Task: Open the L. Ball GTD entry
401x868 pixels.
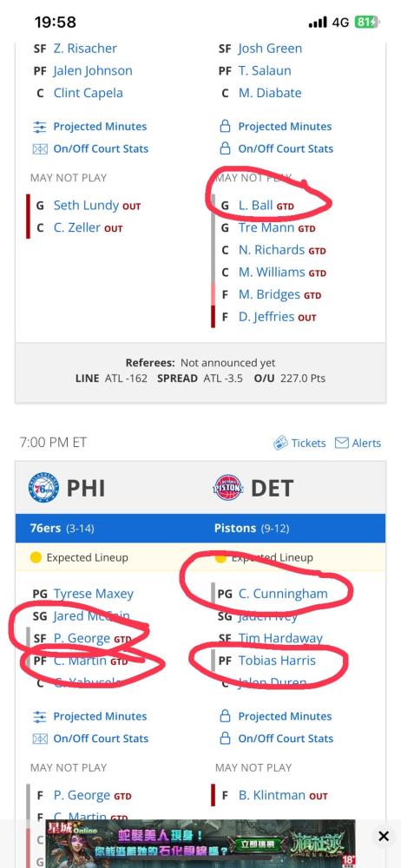Action: coord(266,206)
